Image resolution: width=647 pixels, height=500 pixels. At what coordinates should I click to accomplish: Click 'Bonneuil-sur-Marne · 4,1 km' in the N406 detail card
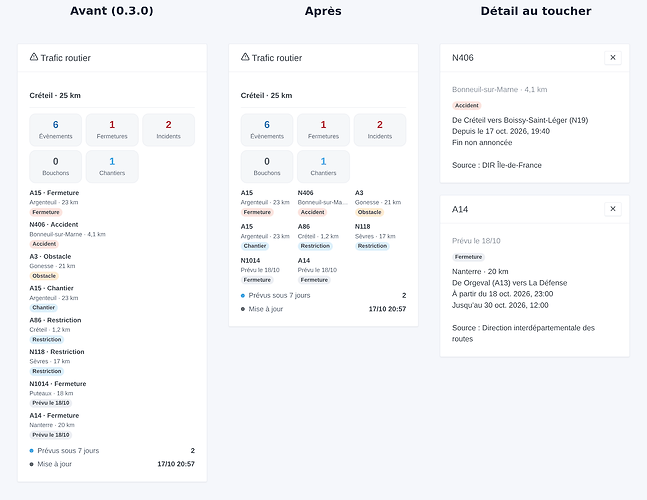500,90
